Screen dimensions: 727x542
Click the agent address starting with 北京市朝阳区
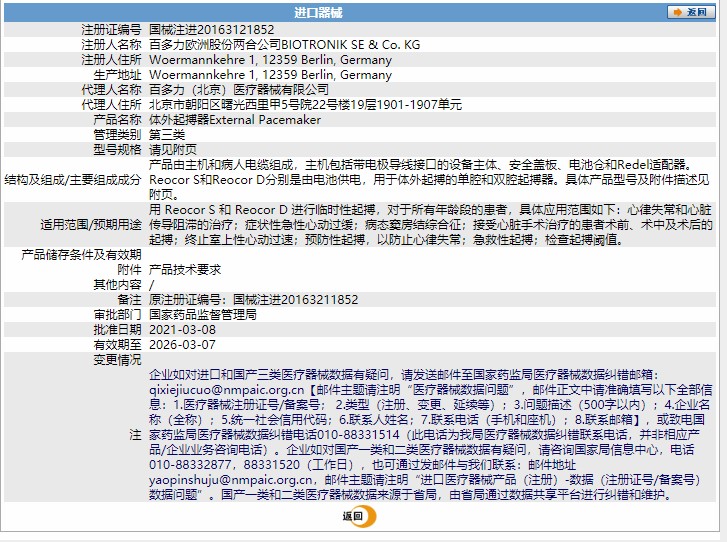click(305, 105)
